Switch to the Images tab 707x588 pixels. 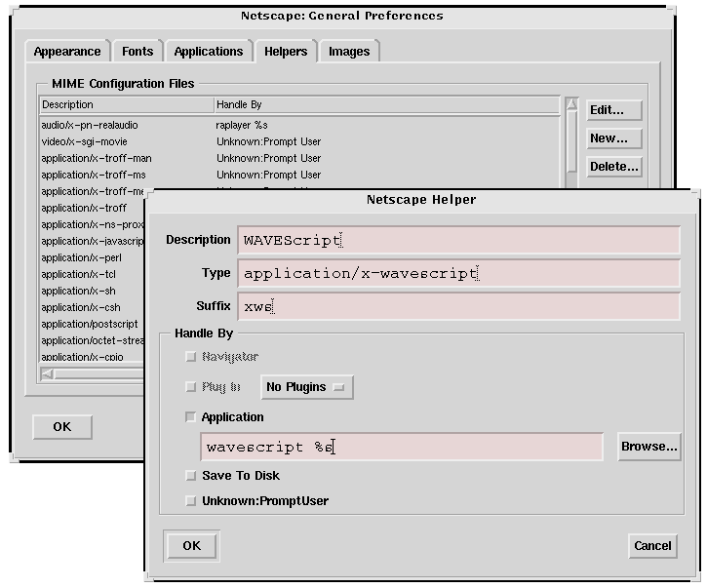(x=349, y=52)
